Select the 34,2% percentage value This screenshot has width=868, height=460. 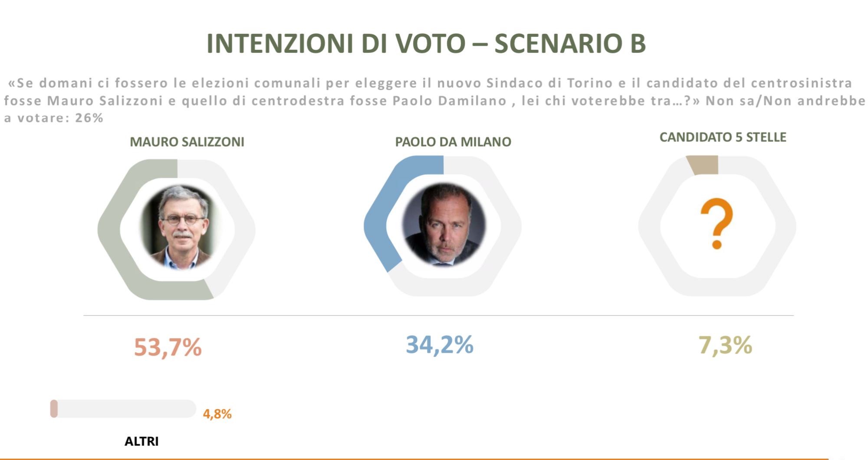pyautogui.click(x=439, y=345)
